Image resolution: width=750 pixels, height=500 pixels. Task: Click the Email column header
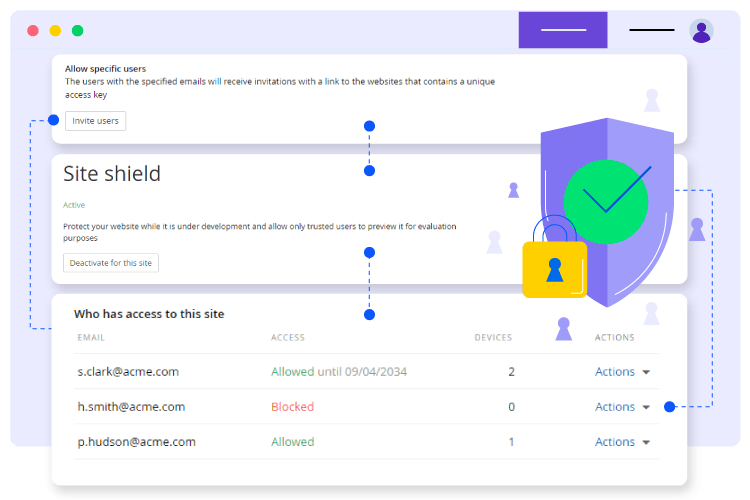91,338
